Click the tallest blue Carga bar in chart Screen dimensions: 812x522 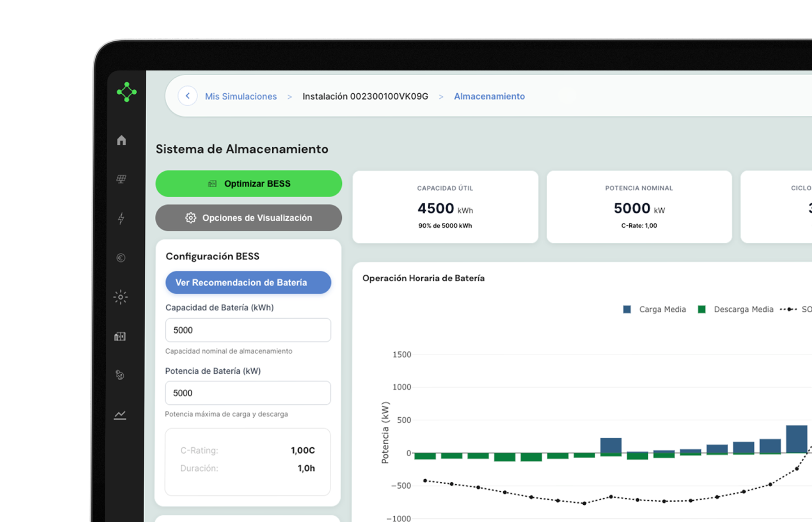(x=796, y=439)
